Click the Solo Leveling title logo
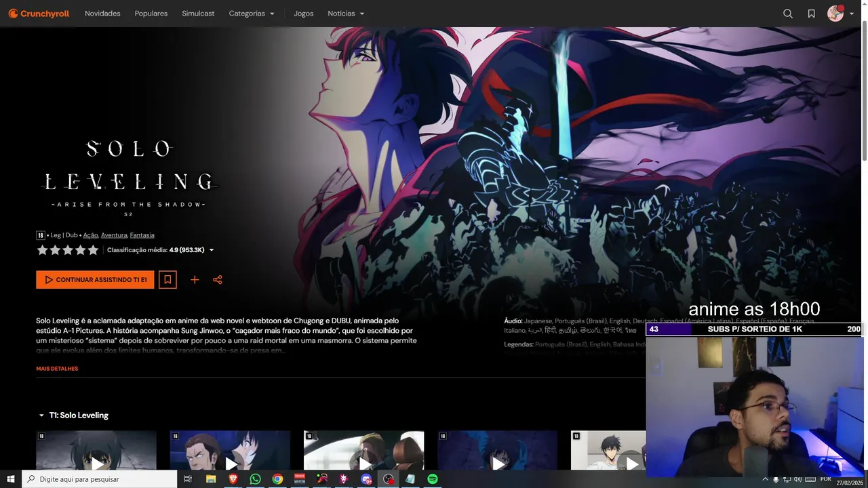 click(128, 178)
